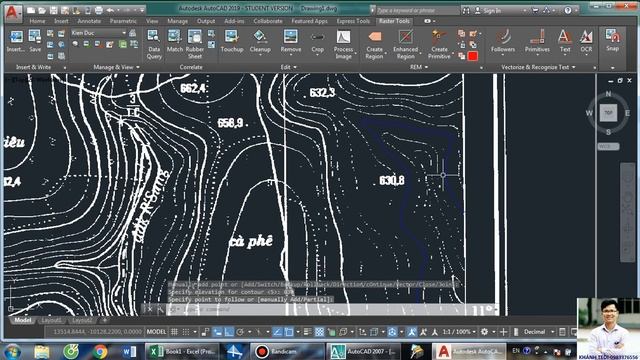Click the Autodesk App Store cart icon
The width and height of the screenshot is (640, 360).
pos(536,11)
